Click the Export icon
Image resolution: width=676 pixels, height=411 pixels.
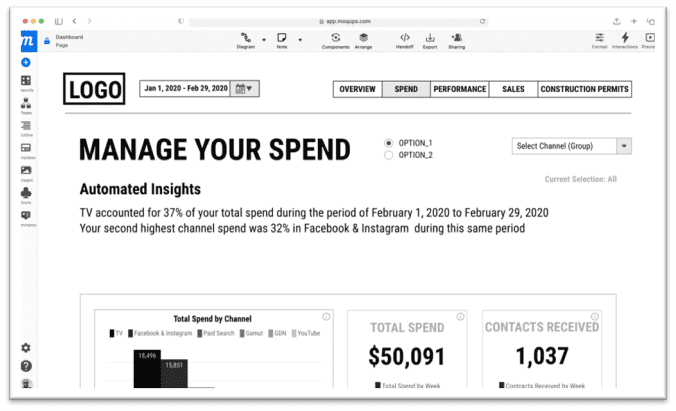pos(430,38)
